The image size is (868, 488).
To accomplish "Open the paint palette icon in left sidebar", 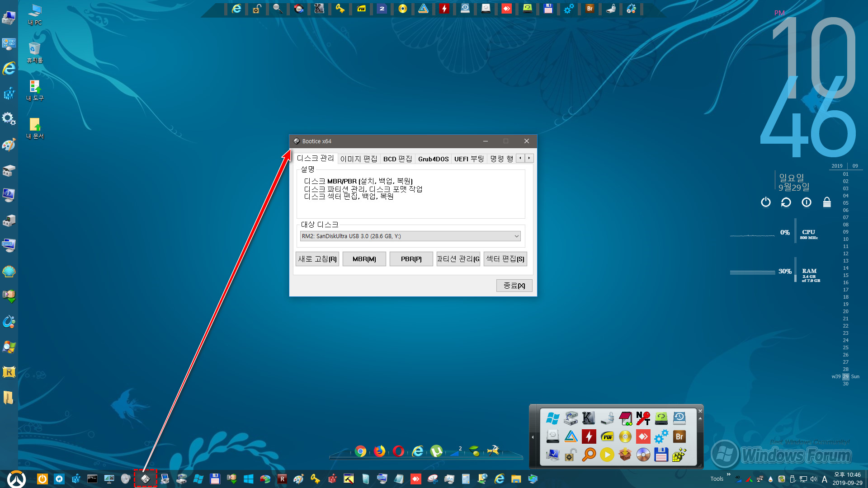I will [x=9, y=145].
